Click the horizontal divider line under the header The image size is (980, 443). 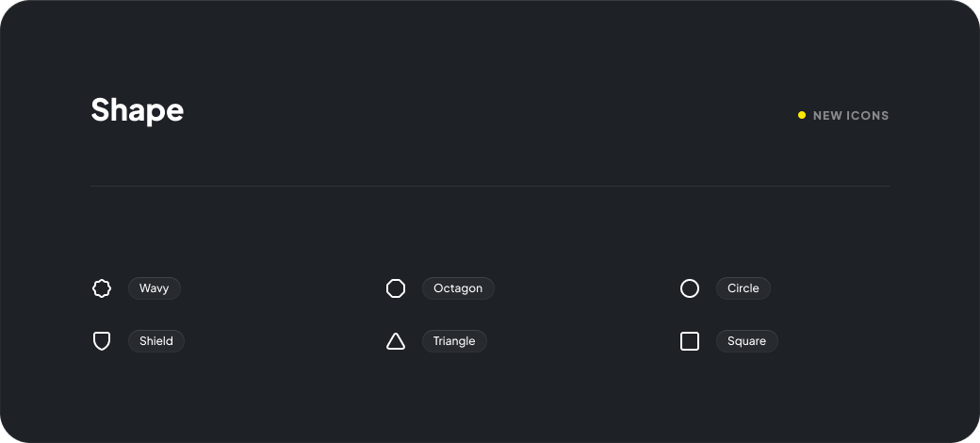[490, 187]
